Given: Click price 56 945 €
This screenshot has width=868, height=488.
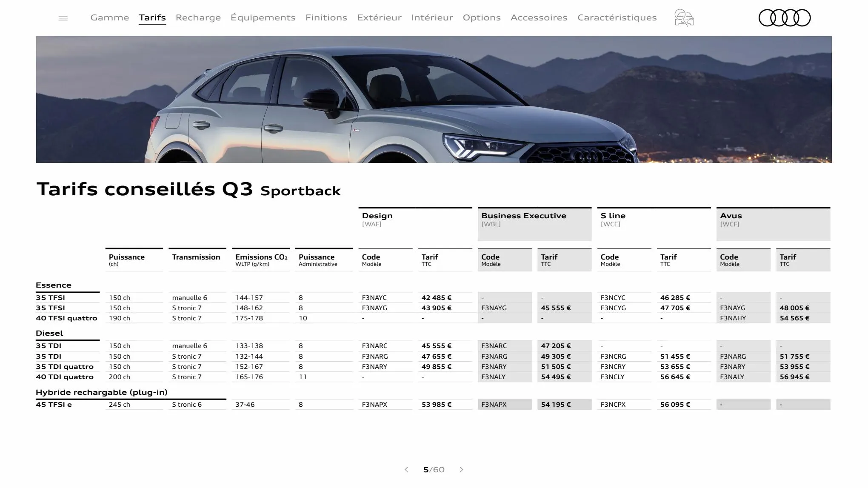Looking at the screenshot, I should [795, 377].
